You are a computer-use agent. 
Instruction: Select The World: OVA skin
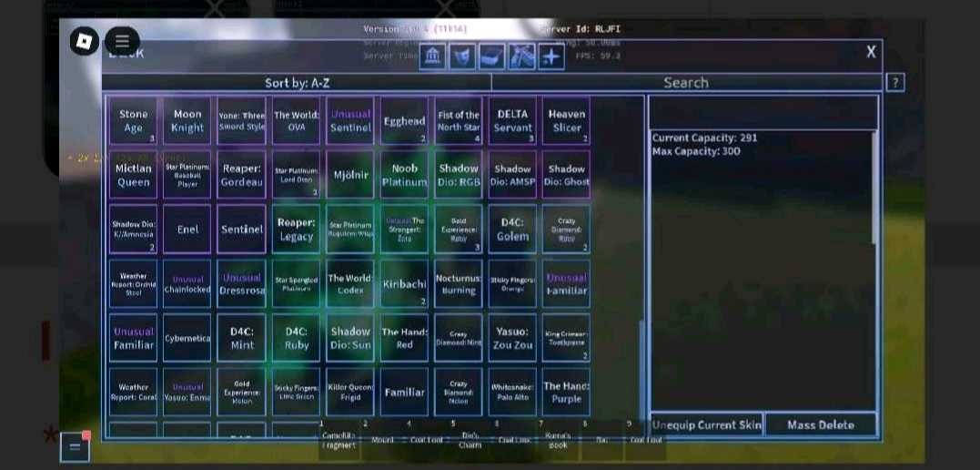coord(297,121)
